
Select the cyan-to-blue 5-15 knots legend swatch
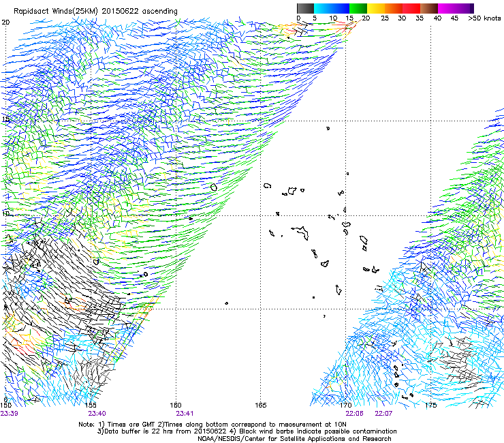[332, 8]
